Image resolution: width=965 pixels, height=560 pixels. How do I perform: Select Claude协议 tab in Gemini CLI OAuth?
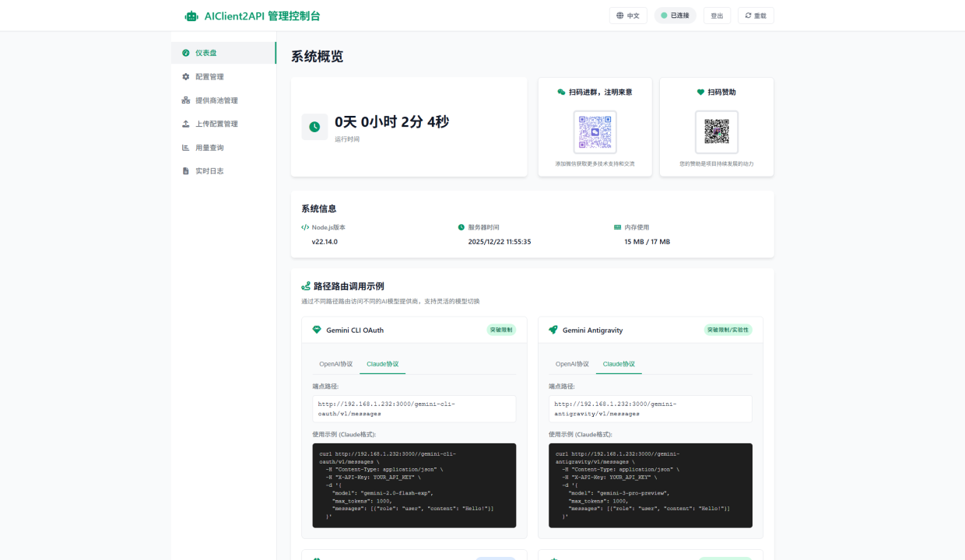[383, 364]
